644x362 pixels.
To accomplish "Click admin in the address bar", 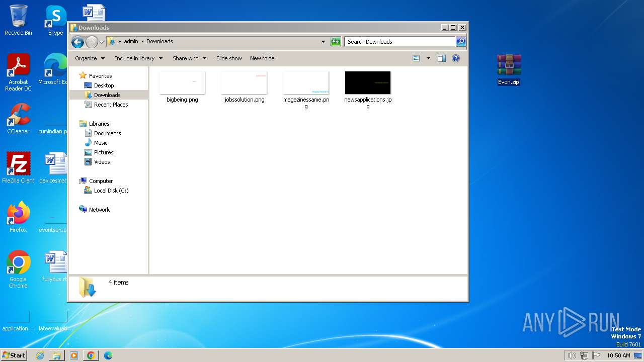I will click(x=131, y=42).
